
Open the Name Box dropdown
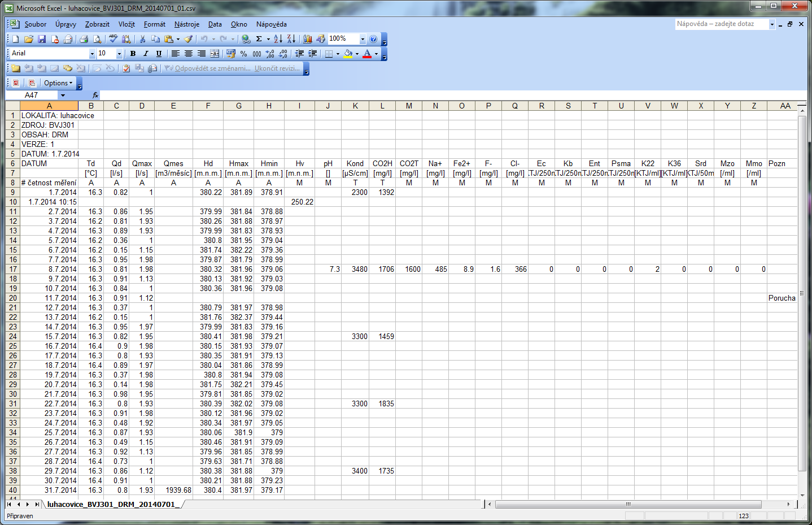click(x=63, y=95)
